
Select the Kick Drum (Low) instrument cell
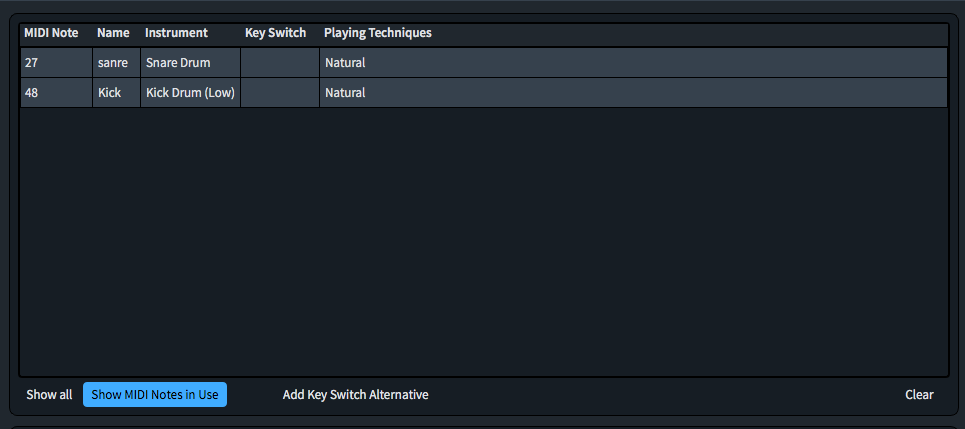click(190, 93)
